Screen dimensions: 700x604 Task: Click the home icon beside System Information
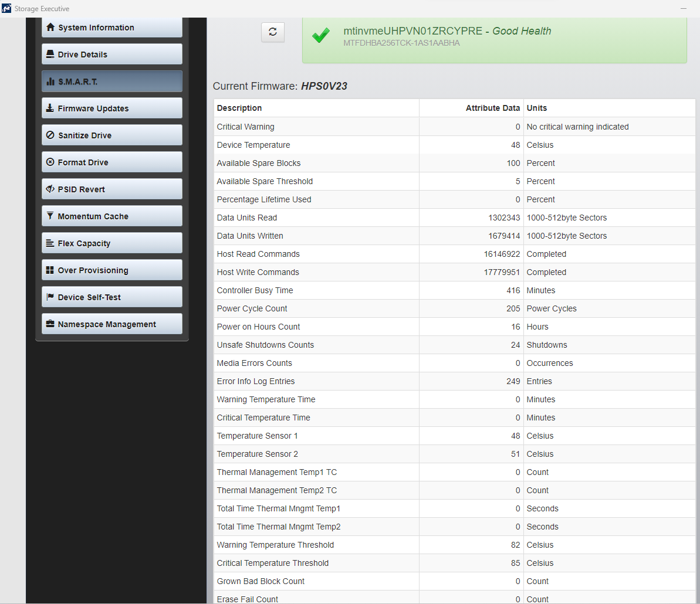[50, 28]
